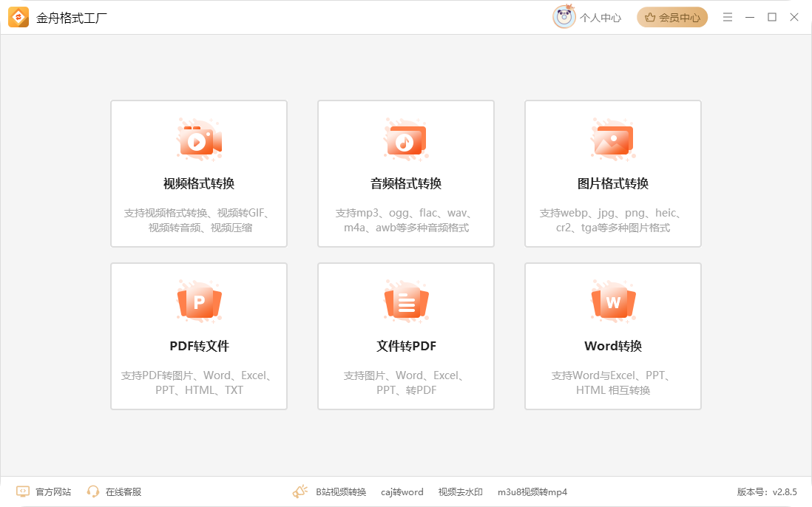The image size is (812, 507).
Task: Open the caj转word shortcut
Action: [x=402, y=491]
